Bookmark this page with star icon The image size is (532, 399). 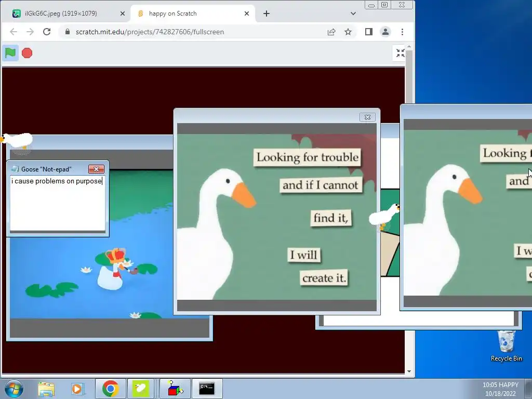coord(348,32)
